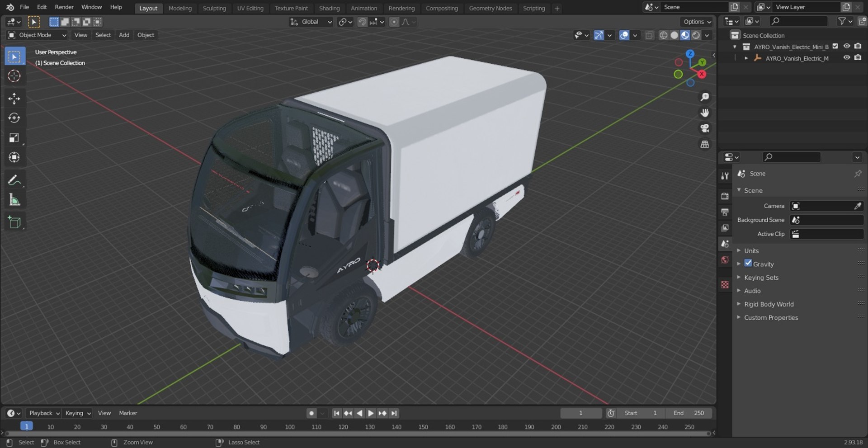Toggle proportional editing
Screen dimensions: 868x448
(x=394, y=22)
